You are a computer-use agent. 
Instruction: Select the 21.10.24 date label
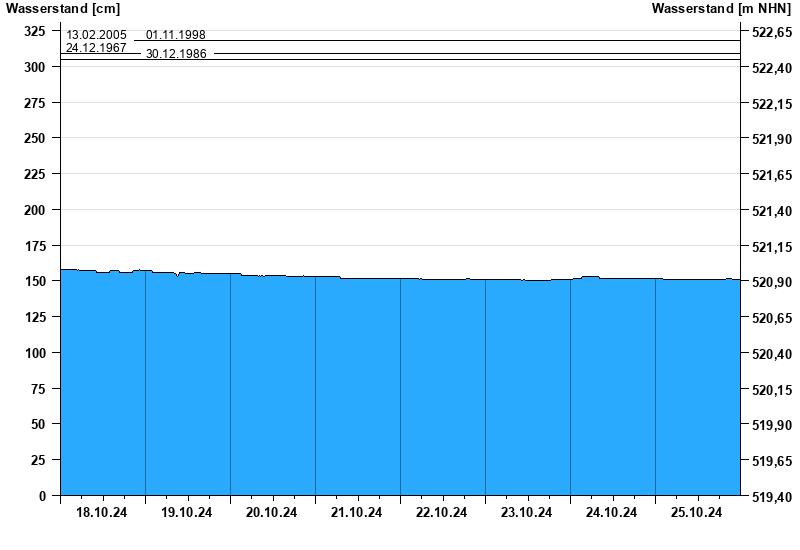[x=357, y=513]
